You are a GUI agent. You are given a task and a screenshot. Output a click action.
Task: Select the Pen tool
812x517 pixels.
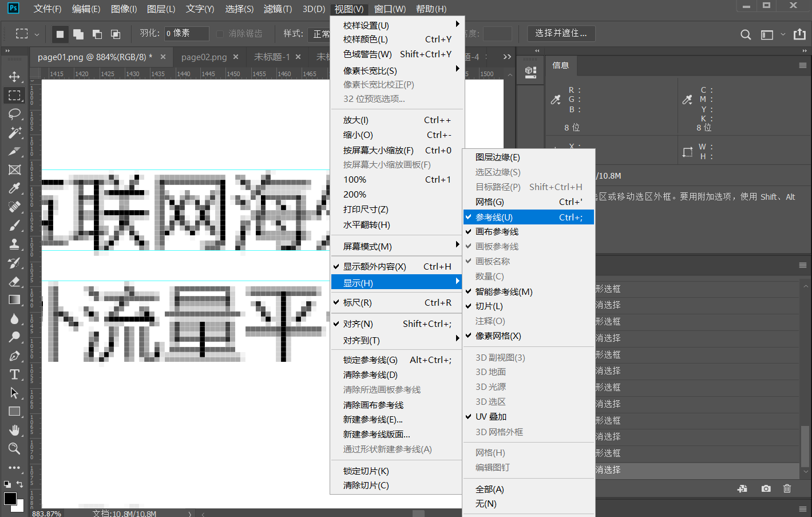click(x=14, y=356)
